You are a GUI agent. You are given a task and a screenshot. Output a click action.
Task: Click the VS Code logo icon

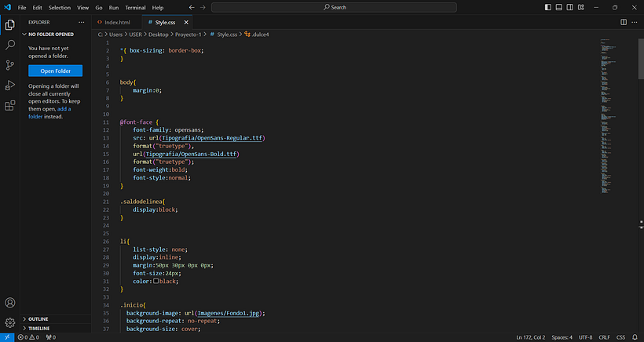pyautogui.click(x=7, y=7)
